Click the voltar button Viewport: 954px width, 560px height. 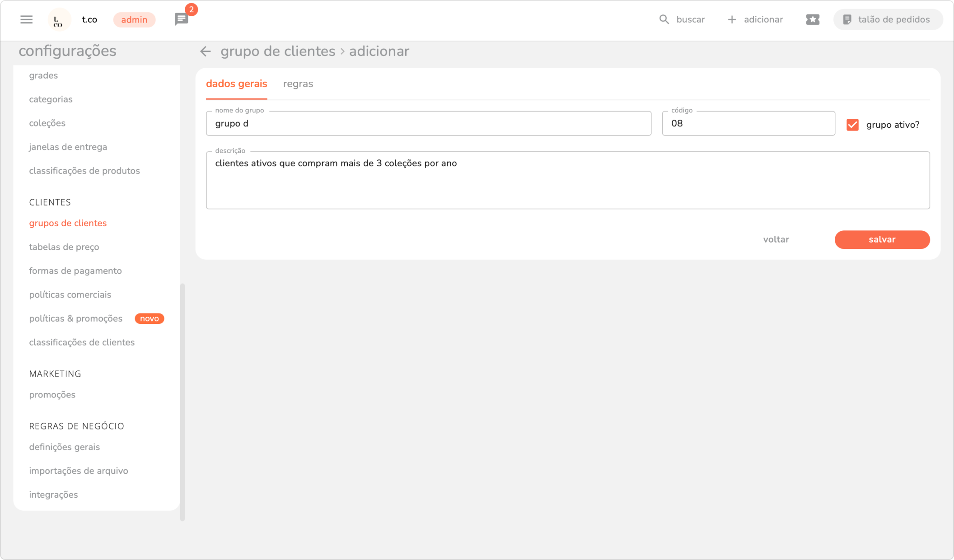(x=776, y=239)
